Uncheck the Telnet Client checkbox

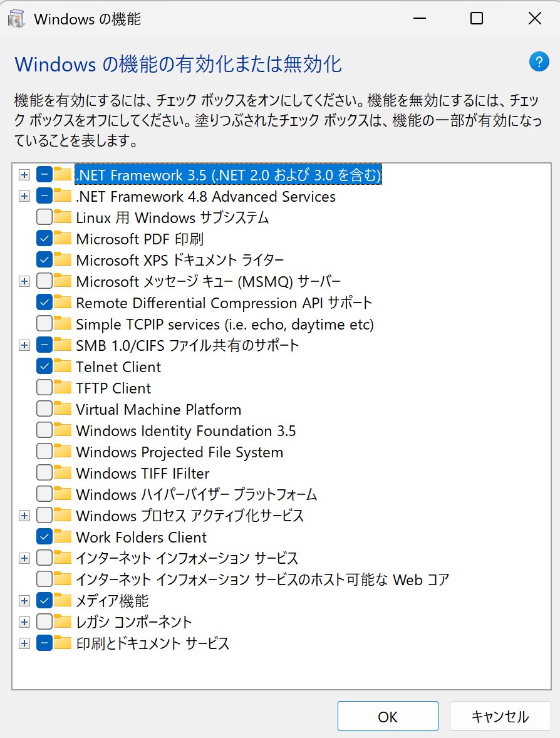pos(44,366)
